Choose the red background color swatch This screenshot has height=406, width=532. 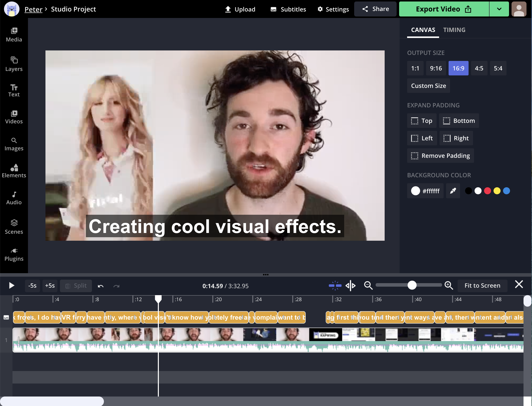click(487, 191)
